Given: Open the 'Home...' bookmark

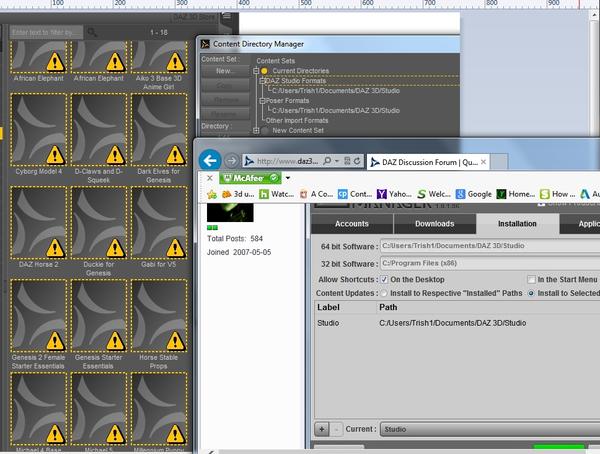Looking at the screenshot, I should coord(515,194).
